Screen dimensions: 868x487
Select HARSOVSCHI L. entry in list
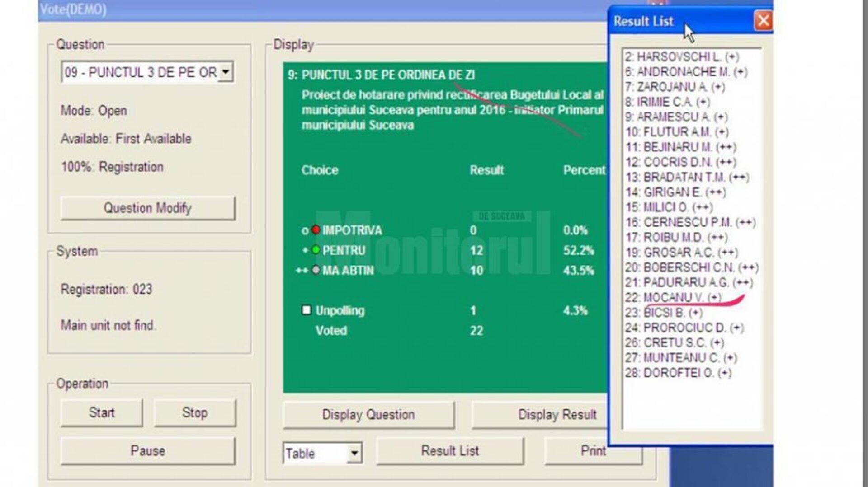click(x=682, y=57)
